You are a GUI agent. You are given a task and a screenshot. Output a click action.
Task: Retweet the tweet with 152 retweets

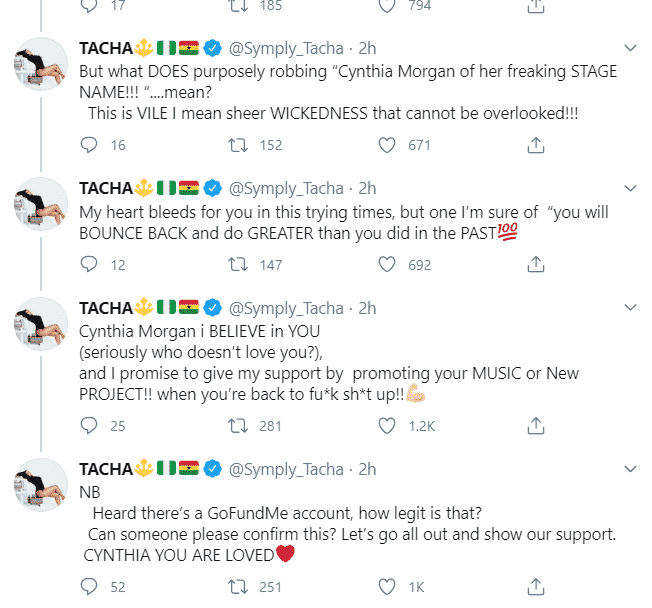pyautogui.click(x=240, y=145)
